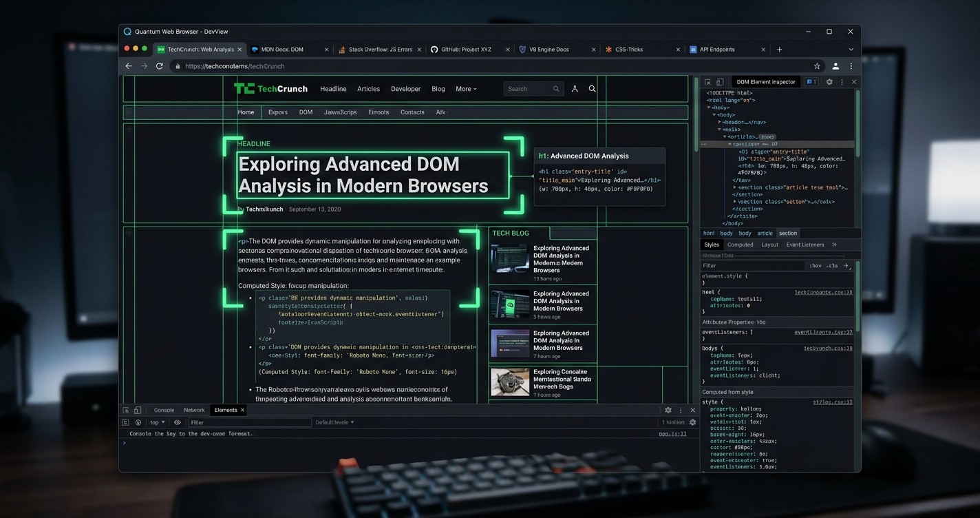
Task: Close the Elements tab in the drawer
Action: 242,410
